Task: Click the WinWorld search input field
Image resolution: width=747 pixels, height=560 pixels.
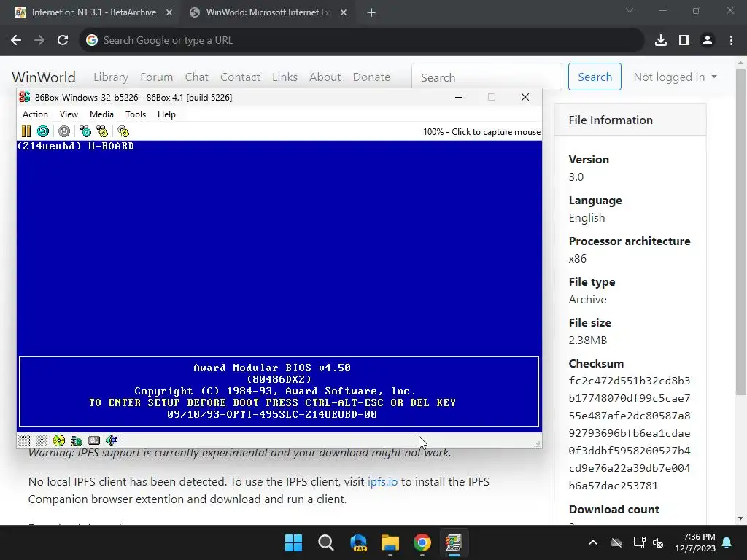Action: (487, 77)
